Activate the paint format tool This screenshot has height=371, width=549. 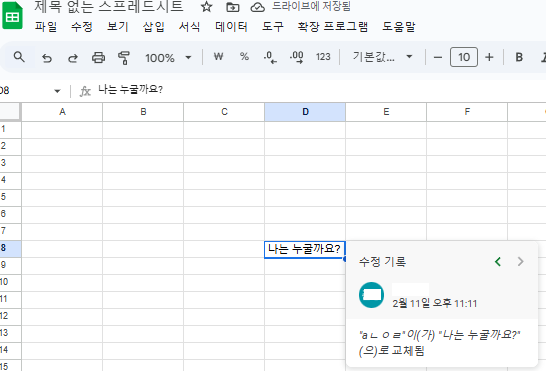pos(124,57)
